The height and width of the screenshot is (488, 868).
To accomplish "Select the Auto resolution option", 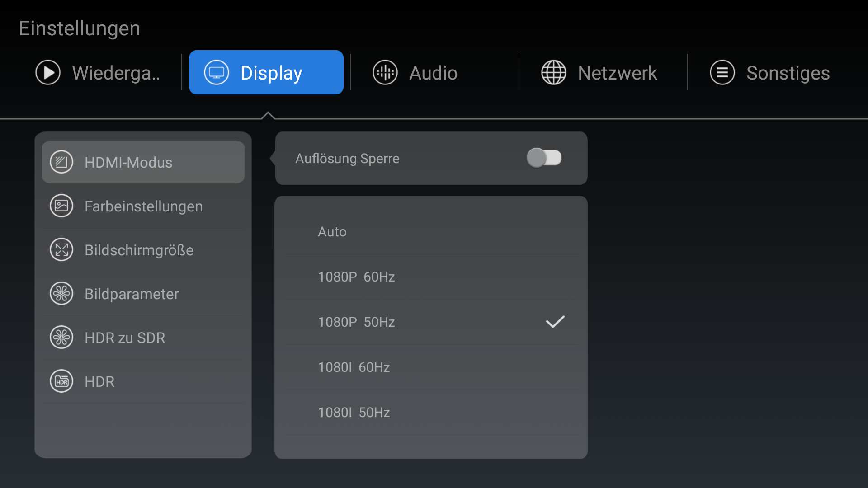I will 332,232.
